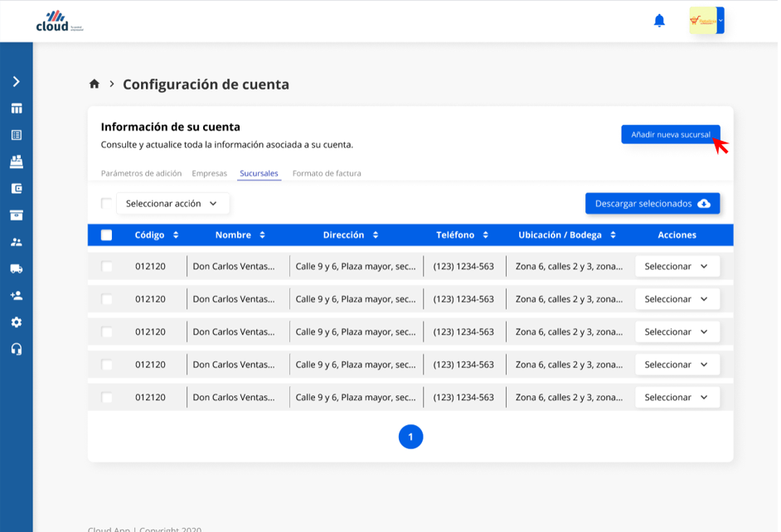
Task: Click Añadir nueva sucursal button
Action: pyautogui.click(x=671, y=134)
